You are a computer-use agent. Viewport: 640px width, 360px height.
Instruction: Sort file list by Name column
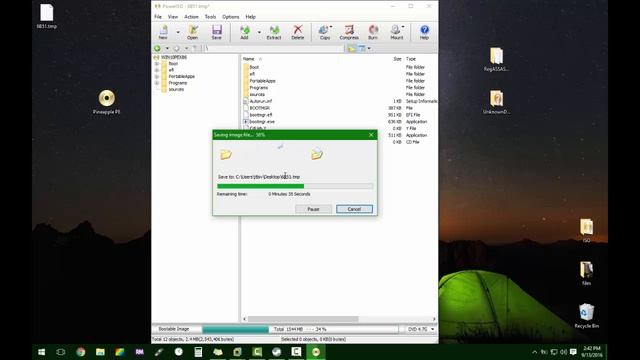click(249, 59)
